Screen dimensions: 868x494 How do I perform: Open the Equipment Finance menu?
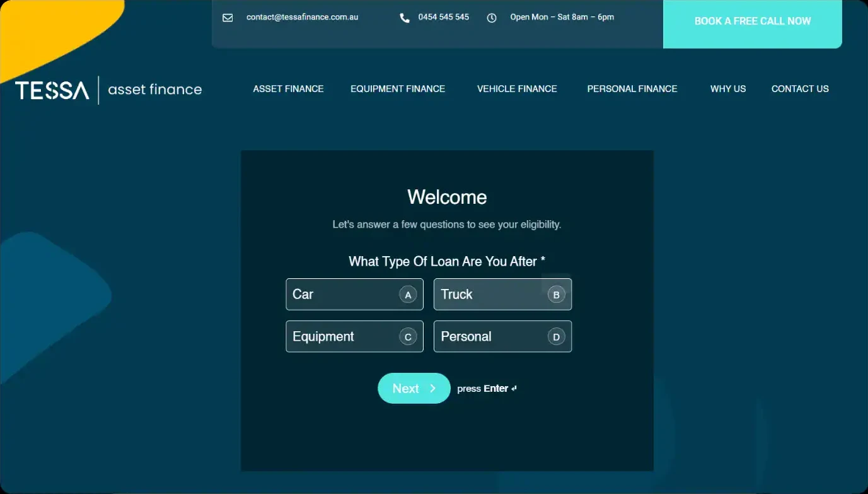click(398, 89)
